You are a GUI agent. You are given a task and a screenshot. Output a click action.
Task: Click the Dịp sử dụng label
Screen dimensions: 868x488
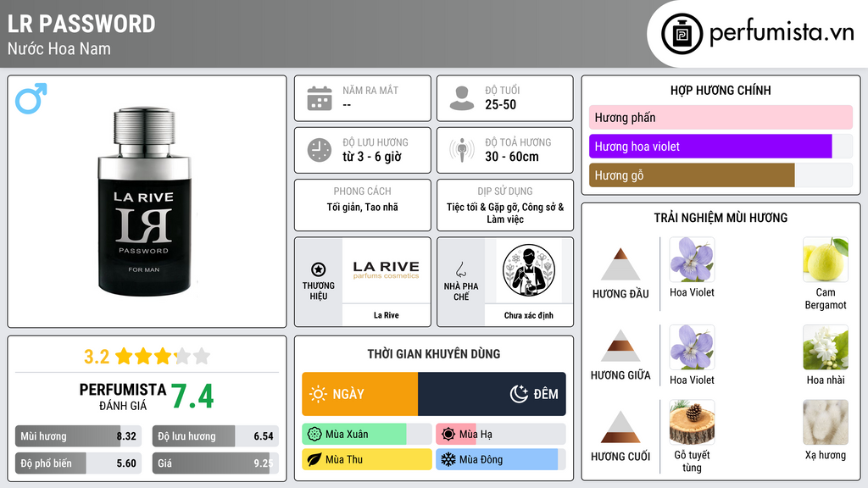(505, 191)
